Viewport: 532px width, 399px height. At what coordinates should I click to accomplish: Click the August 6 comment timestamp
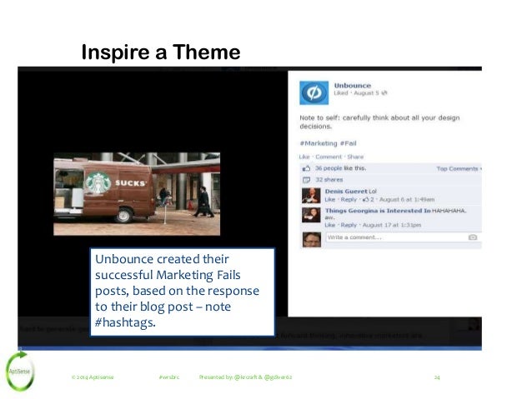pyautogui.click(x=407, y=199)
